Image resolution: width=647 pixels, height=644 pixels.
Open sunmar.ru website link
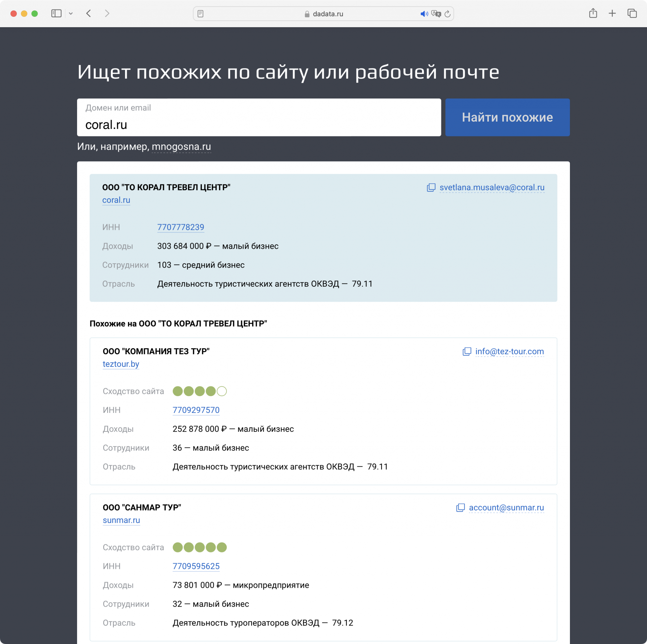click(x=121, y=521)
